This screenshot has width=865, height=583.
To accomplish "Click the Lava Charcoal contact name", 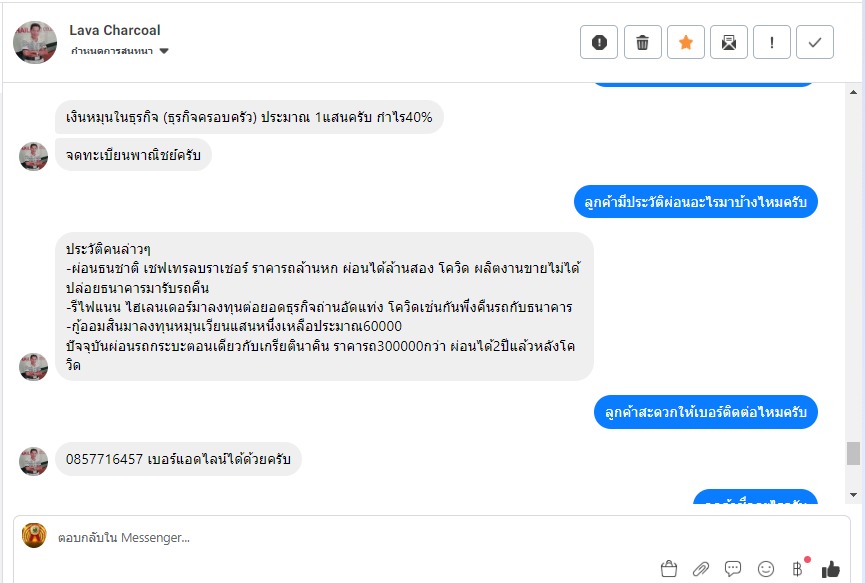I will 115,30.
